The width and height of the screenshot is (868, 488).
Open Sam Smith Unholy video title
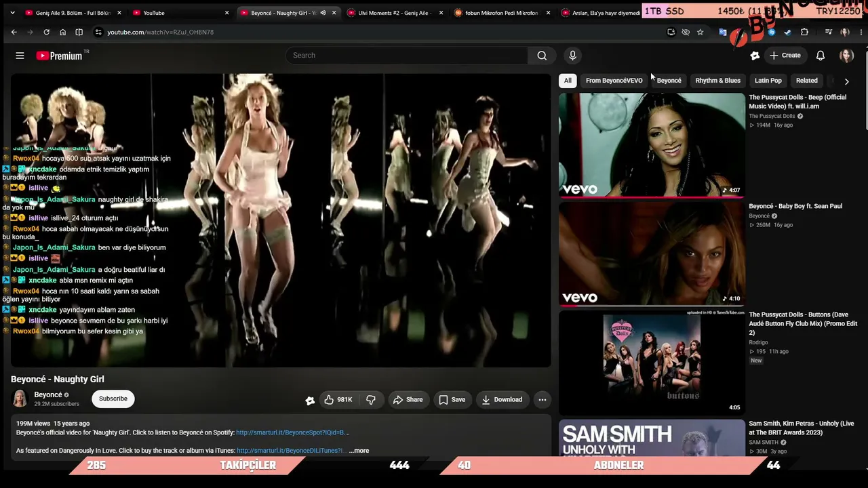click(x=801, y=428)
